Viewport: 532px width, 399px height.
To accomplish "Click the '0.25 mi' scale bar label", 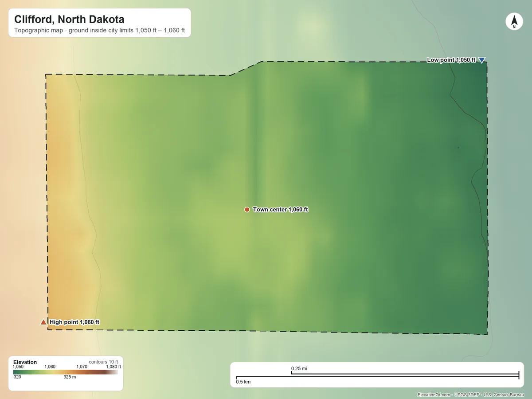I will [x=299, y=368].
